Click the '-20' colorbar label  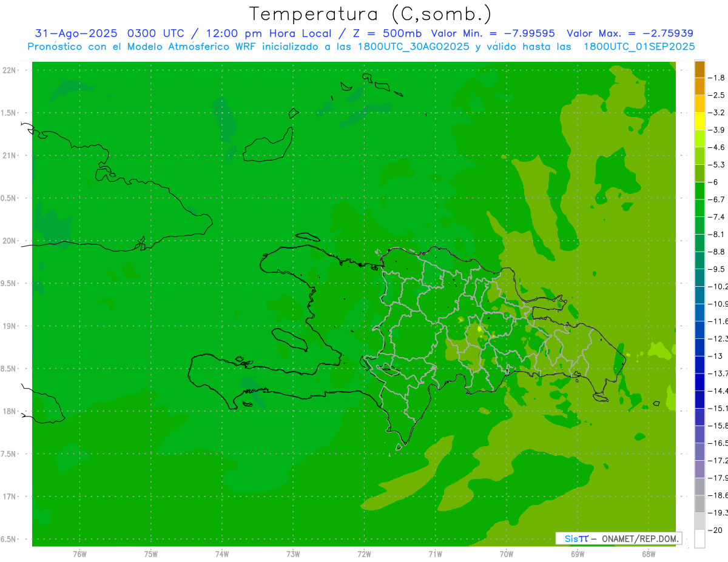715,530
